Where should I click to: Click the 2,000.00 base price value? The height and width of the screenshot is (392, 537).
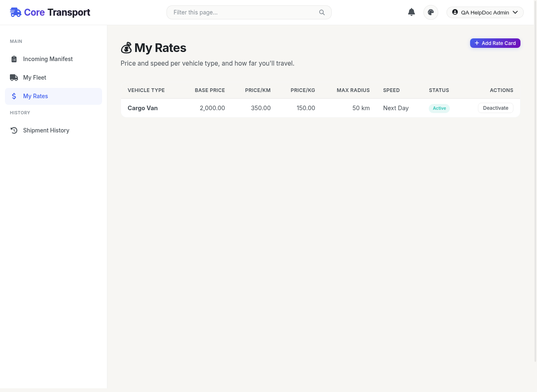[x=212, y=108]
